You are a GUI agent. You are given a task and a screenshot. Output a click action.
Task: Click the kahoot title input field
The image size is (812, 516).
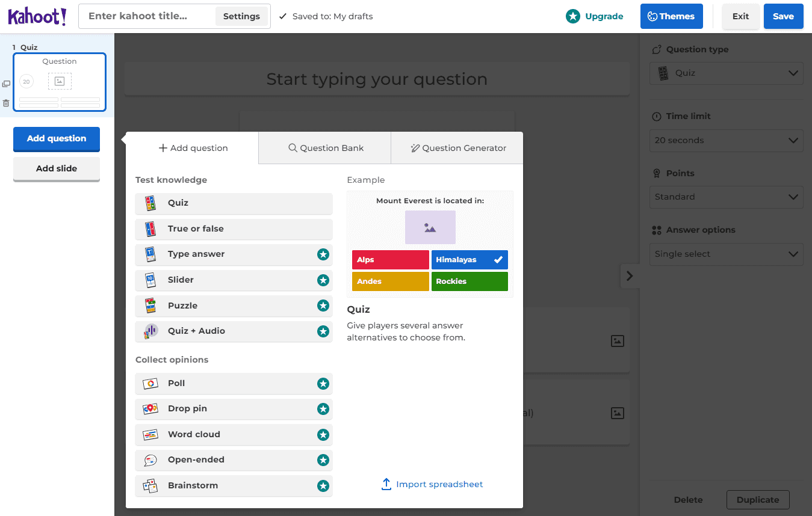[147, 16]
